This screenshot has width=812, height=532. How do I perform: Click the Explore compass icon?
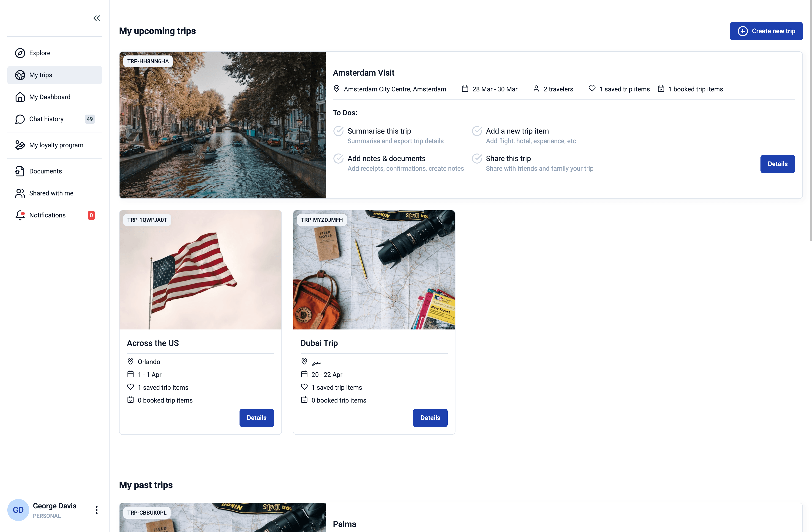coord(20,53)
